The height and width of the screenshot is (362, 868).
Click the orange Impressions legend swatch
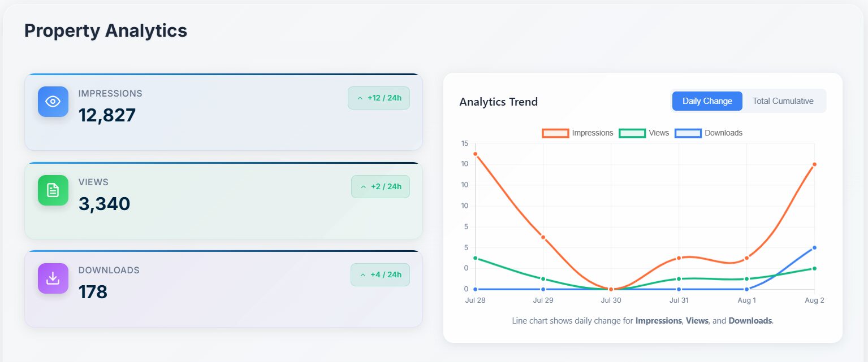(555, 133)
